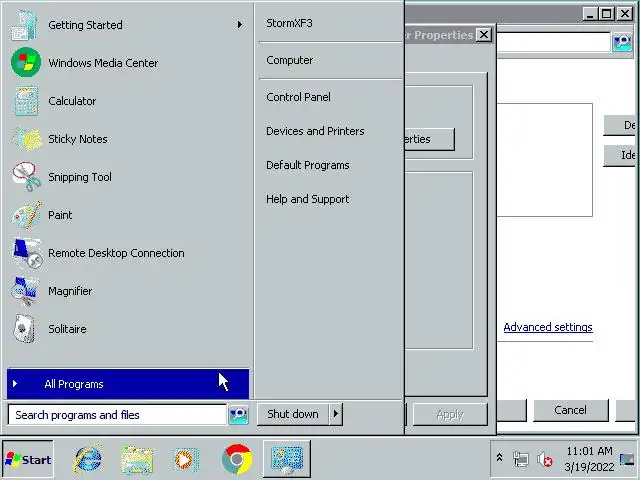Click the Show desktop icon beside the clock
640x480 pixels.
tap(627, 459)
